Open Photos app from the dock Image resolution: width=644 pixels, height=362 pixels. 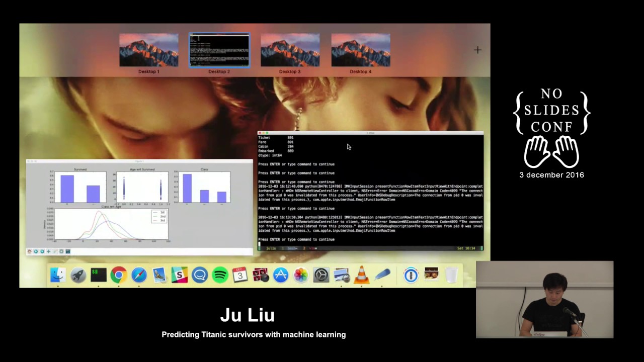tap(301, 275)
